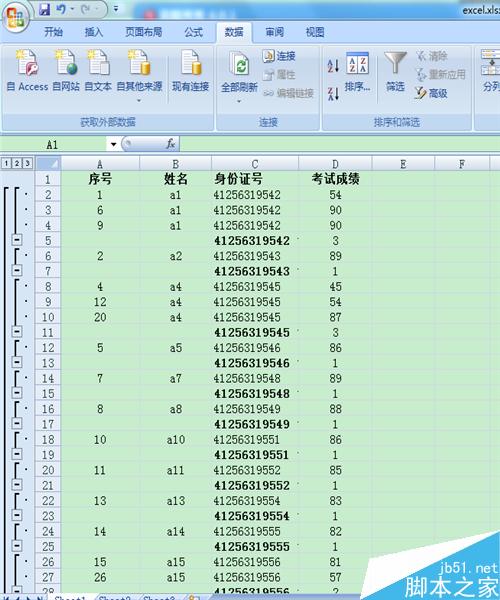Image resolution: width=500 pixels, height=600 pixels.
Task: Click the Name Box showing A1
Action: (x=54, y=144)
